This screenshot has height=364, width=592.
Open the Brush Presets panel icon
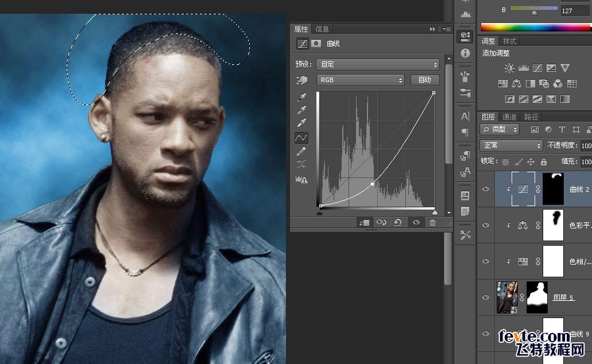click(x=465, y=92)
